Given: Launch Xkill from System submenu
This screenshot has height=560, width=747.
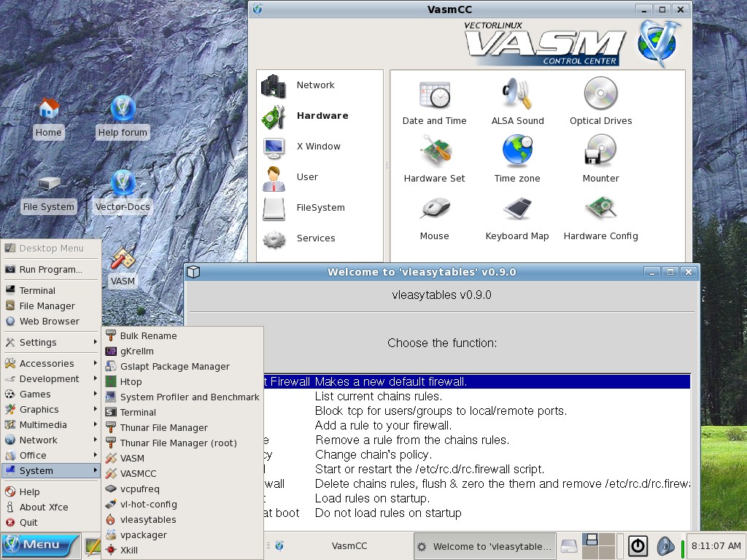Looking at the screenshot, I should 183,550.
